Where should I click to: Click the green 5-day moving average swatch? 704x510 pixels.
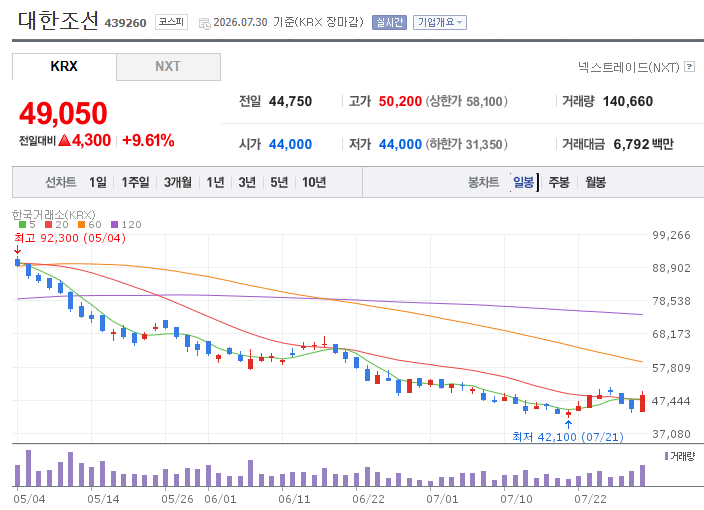pyautogui.click(x=22, y=224)
